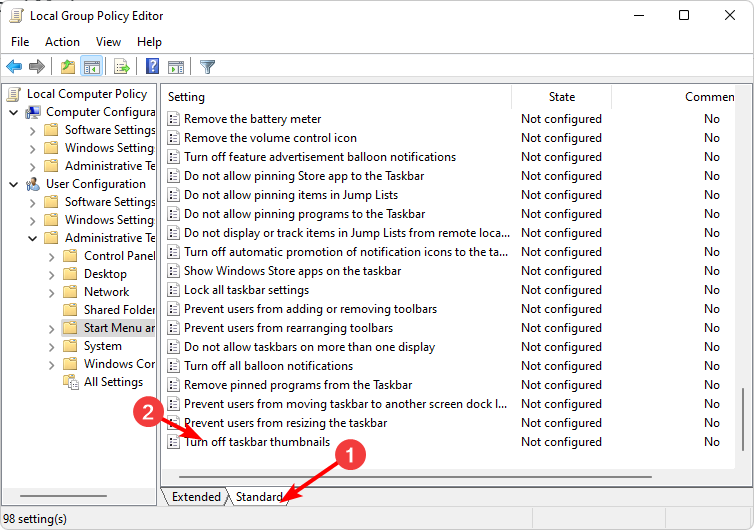Expand the Start Menu and Taskbar node

51,329
